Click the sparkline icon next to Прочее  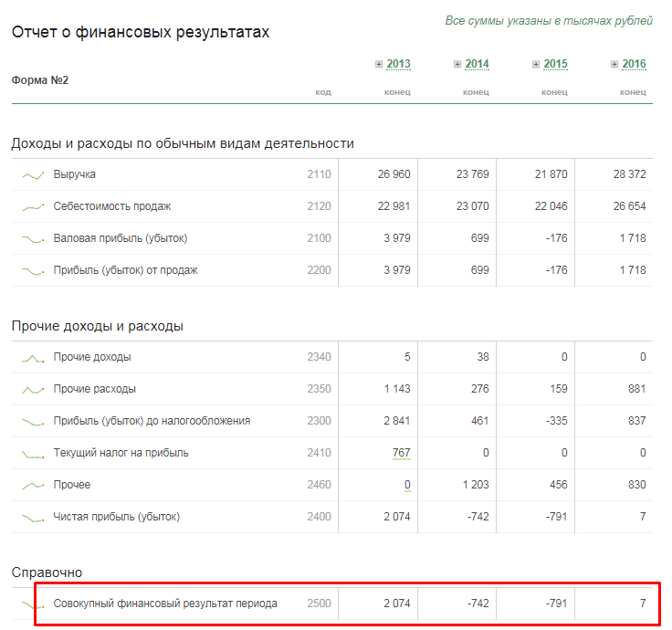click(x=33, y=486)
